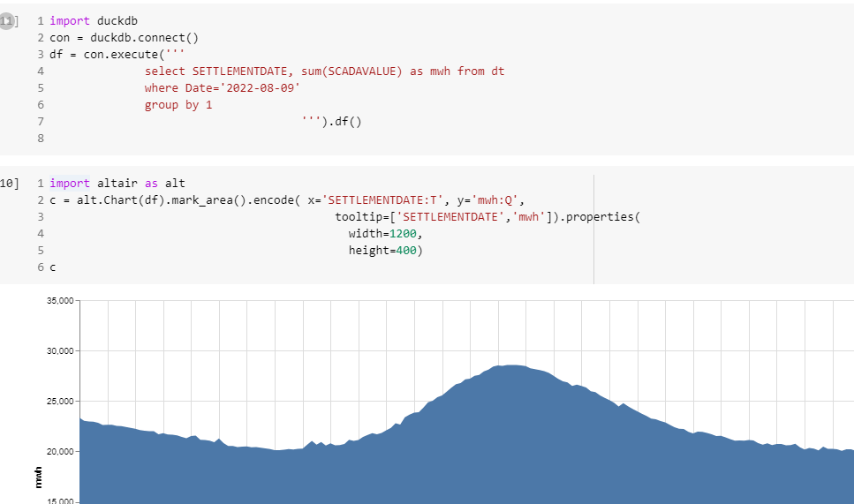Place cursor on 'con = duckdb.connect()' line
The height and width of the screenshot is (504, 854).
124,38
